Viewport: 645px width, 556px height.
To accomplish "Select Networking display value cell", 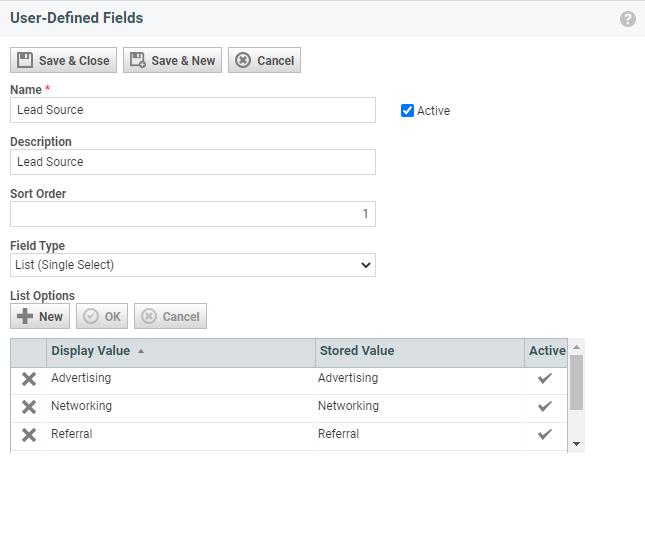I will (x=180, y=409).
